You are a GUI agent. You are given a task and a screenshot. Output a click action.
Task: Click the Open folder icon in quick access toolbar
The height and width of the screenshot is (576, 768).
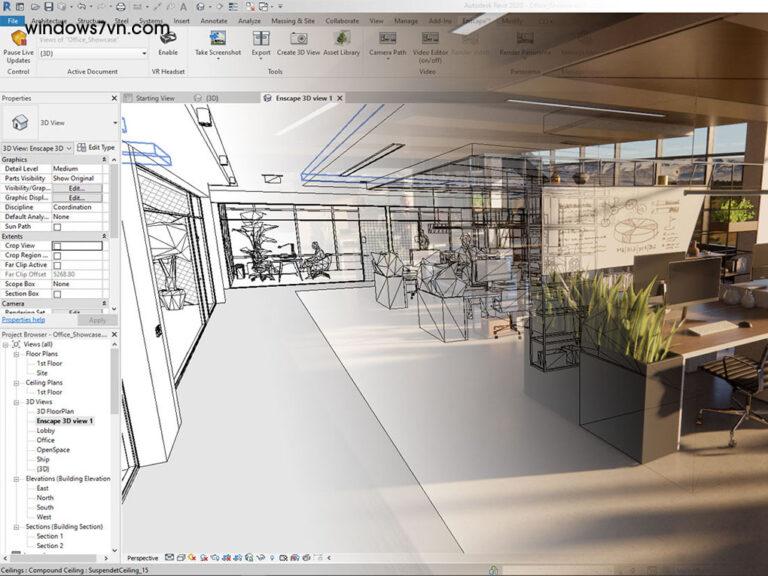35,7
